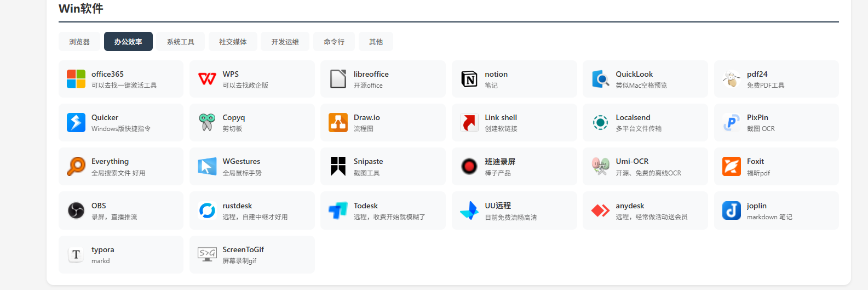Screen dimensions: 868x290
Task: Open the ScreenToGif text link
Action: 243,249
